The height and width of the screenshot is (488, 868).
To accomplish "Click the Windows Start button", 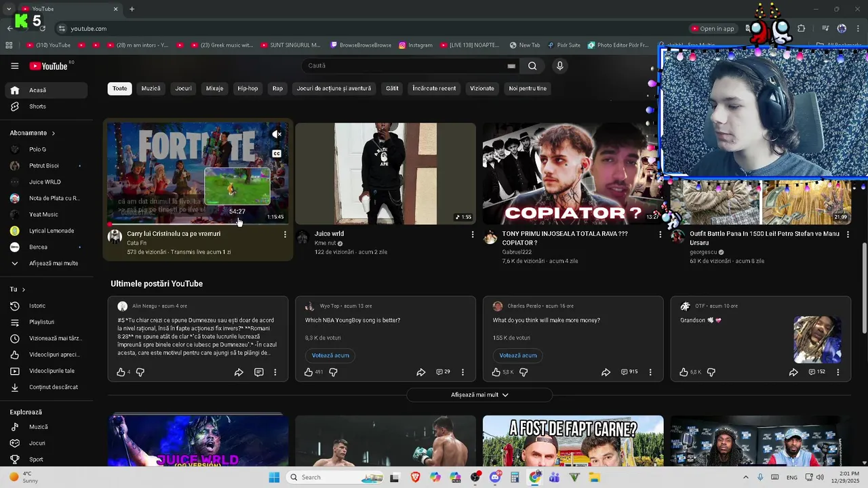I will [x=274, y=477].
